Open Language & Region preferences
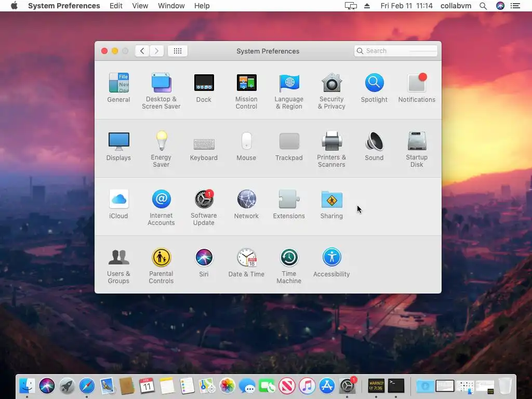This screenshot has width=532, height=399. [289, 91]
